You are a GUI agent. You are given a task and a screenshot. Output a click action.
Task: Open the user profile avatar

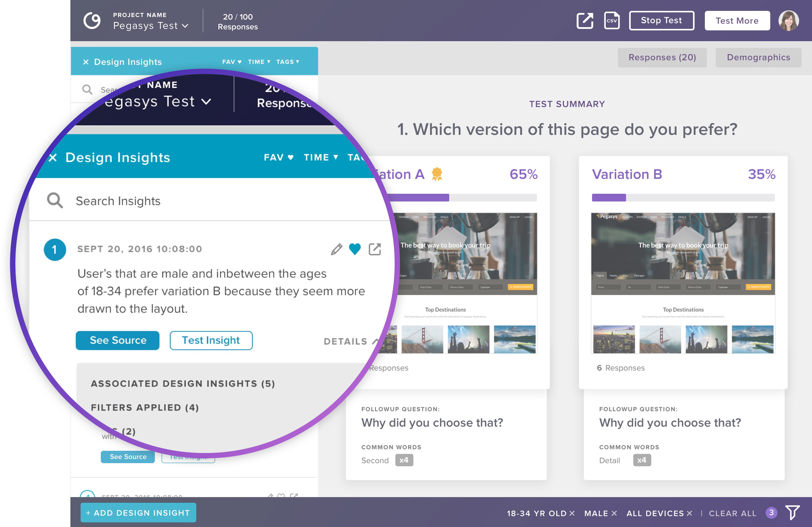point(788,21)
